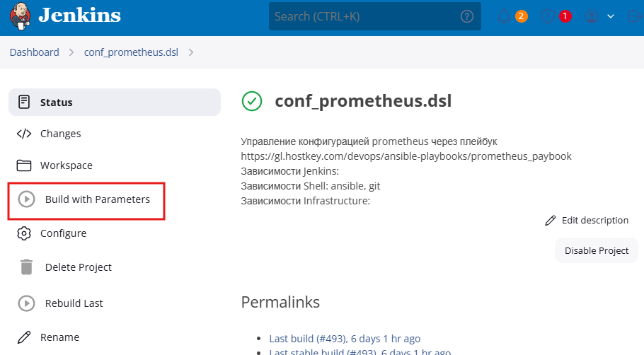644x355 pixels.
Task: Go to the Dashboard breadcrumb link
Action: [x=34, y=52]
